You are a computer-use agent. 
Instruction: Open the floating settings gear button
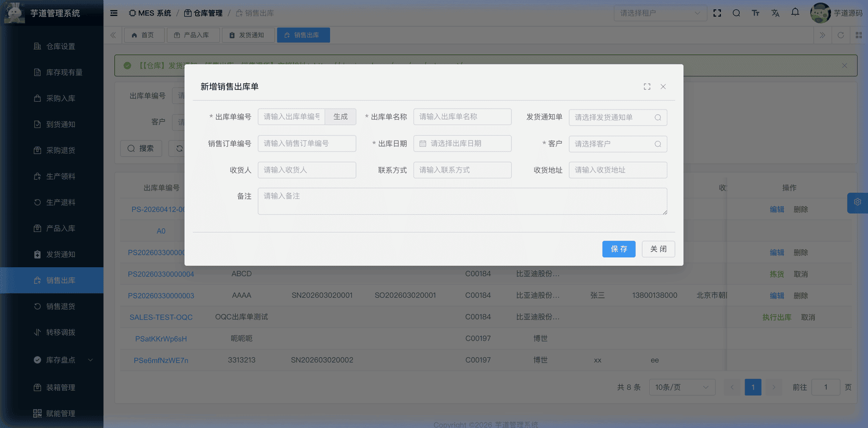858,203
